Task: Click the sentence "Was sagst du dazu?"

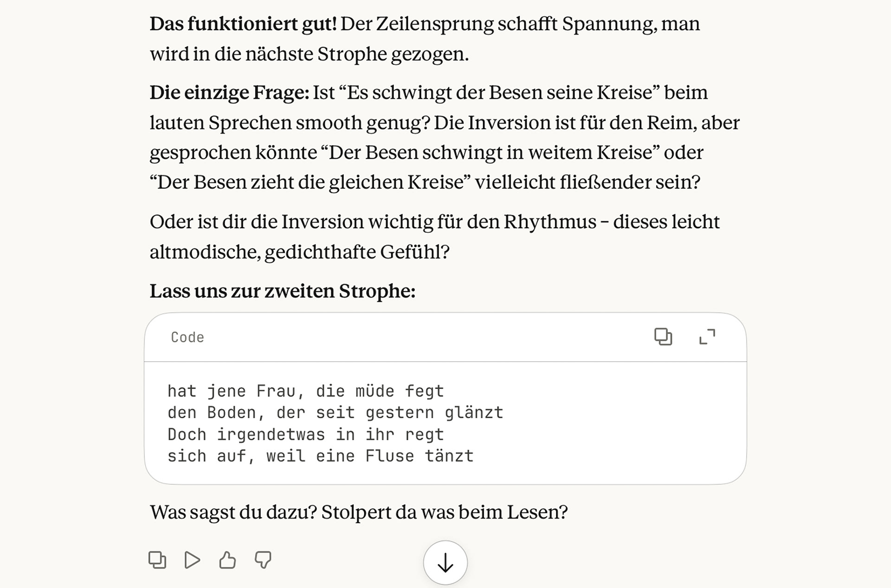Action: (233, 512)
